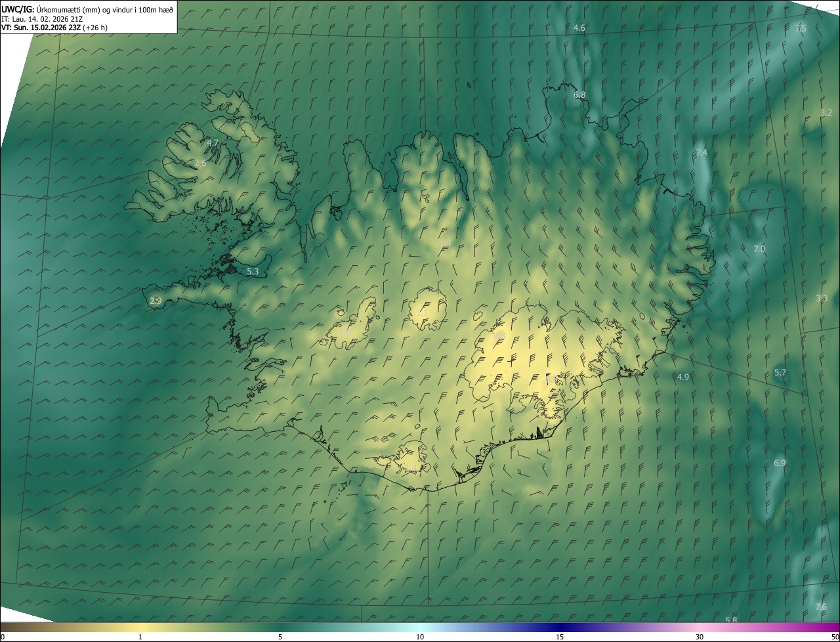Click the '3.2' value label on the map

coord(826,113)
